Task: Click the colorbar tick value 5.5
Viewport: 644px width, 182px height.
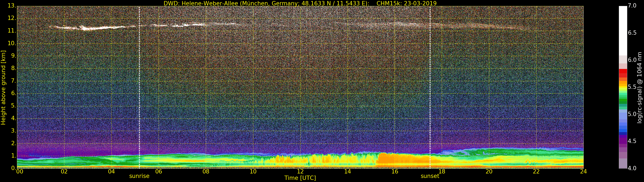Action: (632, 87)
